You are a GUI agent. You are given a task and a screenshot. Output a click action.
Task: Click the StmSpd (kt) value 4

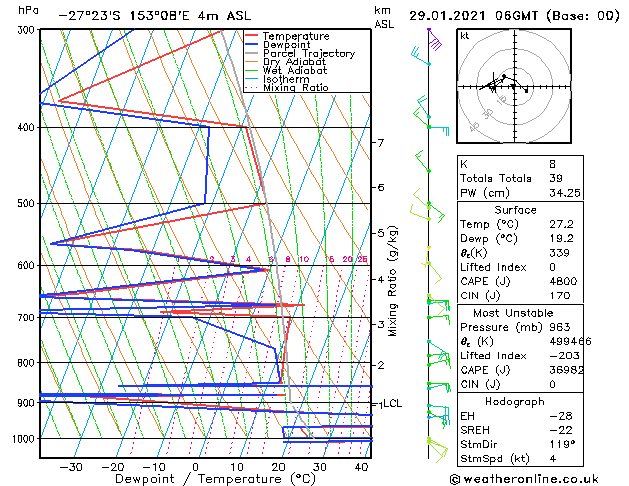click(553, 459)
